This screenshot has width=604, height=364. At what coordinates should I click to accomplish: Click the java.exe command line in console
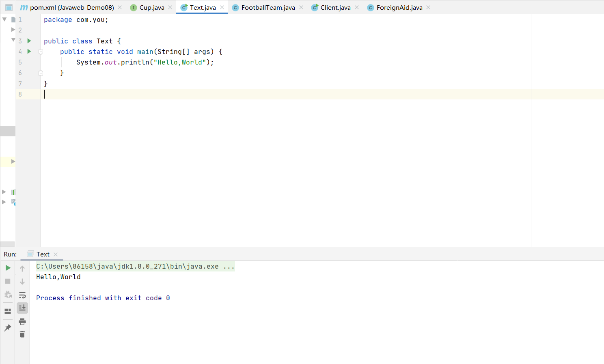click(135, 267)
